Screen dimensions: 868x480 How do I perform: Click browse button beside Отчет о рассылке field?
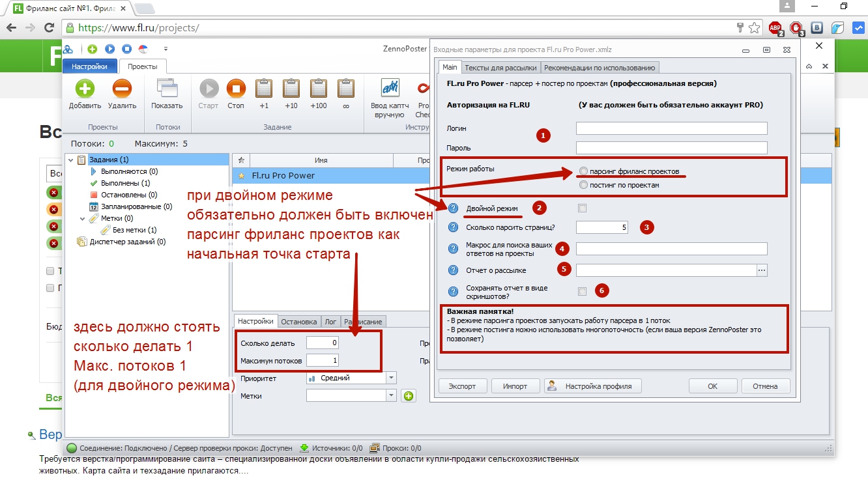(762, 270)
